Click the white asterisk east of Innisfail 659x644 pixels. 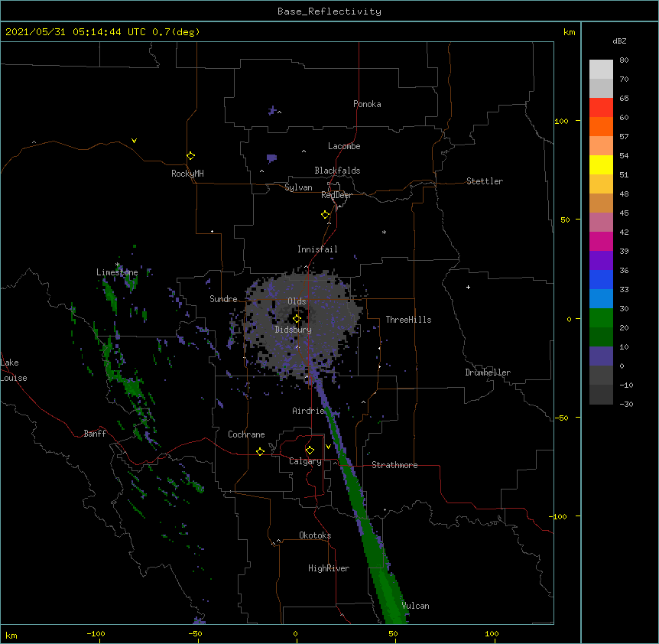(384, 232)
